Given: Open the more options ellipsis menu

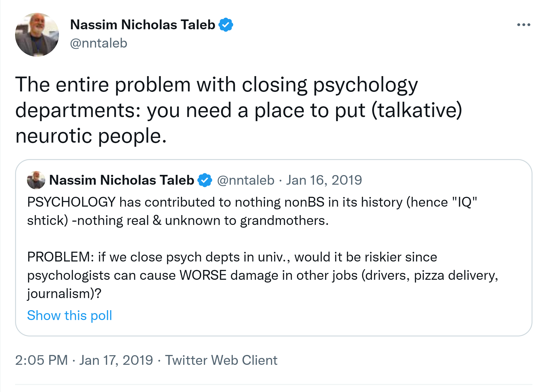Looking at the screenshot, I should [x=523, y=25].
